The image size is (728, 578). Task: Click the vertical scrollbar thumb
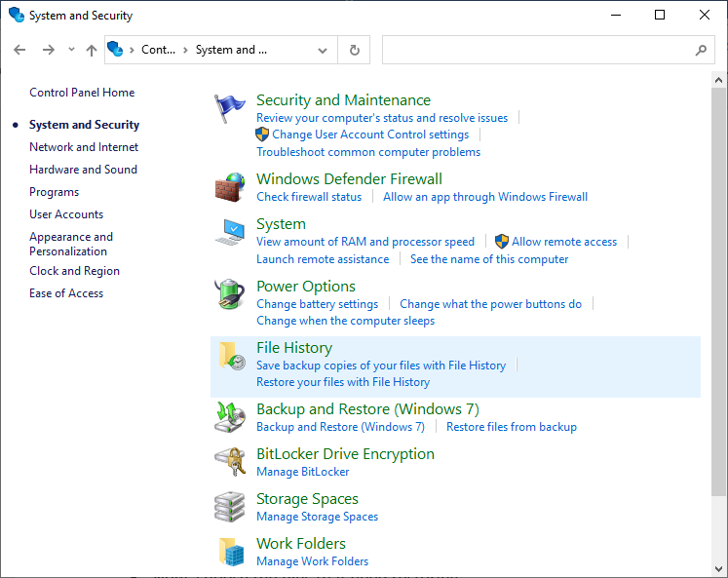718,292
